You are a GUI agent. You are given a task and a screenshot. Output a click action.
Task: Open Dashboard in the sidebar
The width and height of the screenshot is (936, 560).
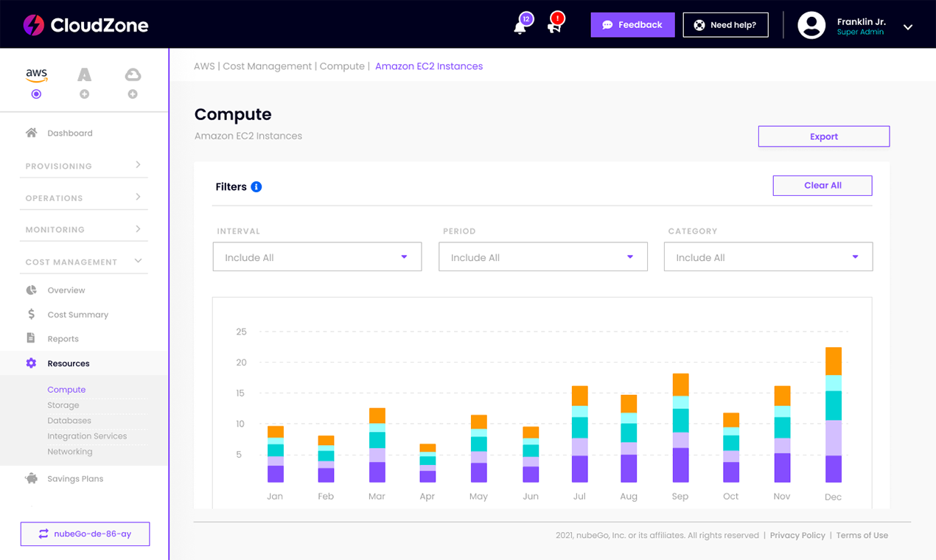[70, 133]
